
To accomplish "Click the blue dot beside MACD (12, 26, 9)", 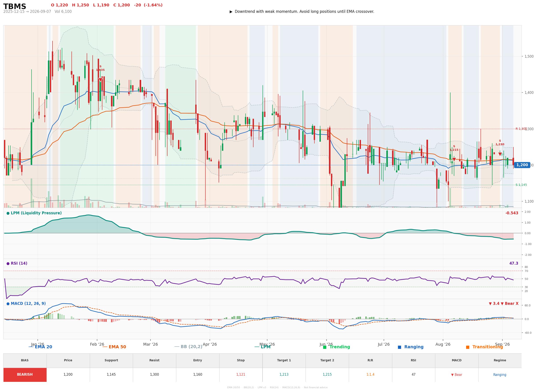I will coord(8,304).
